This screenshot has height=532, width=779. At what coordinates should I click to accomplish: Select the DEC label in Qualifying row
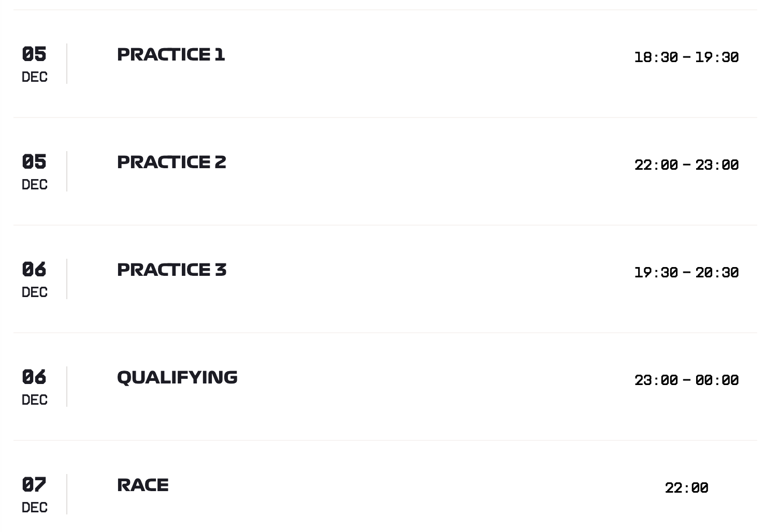pos(35,400)
